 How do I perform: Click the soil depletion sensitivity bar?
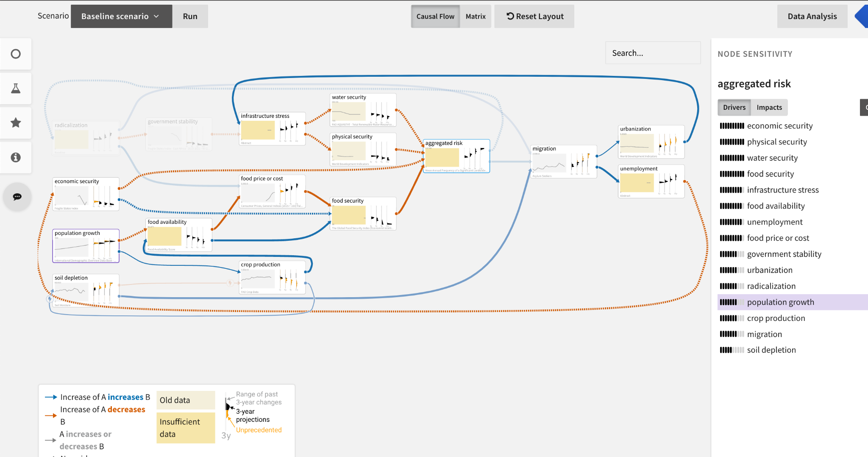pyautogui.click(x=732, y=350)
